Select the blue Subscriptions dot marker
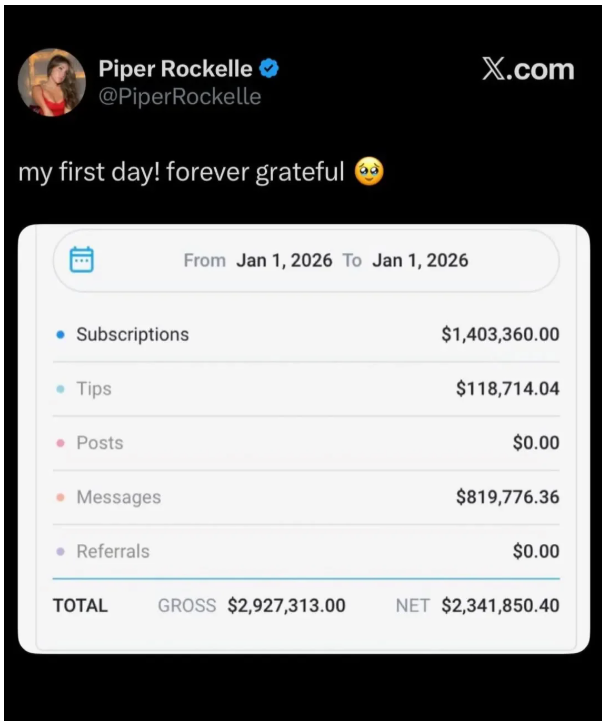This screenshot has height=724, width=607. click(x=60, y=335)
